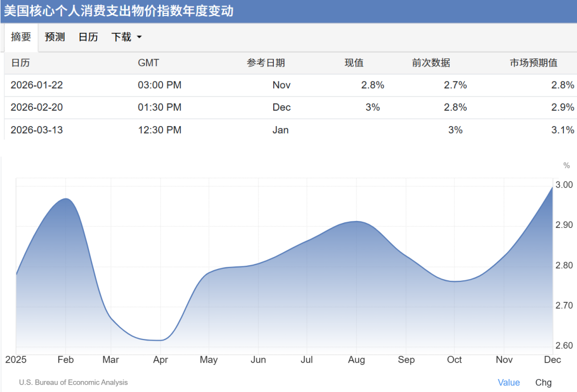
Task: Select the Aug label on the x-axis
Action: (x=356, y=360)
